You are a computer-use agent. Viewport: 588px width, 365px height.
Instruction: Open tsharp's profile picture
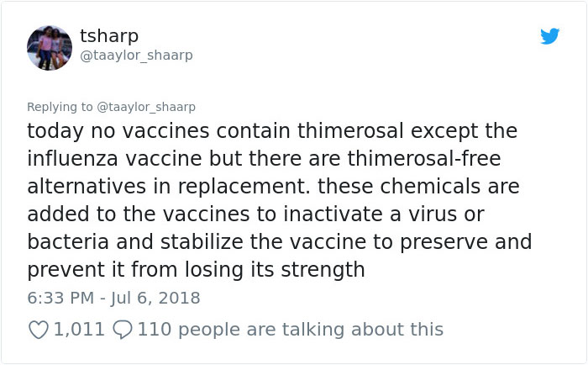(x=50, y=48)
